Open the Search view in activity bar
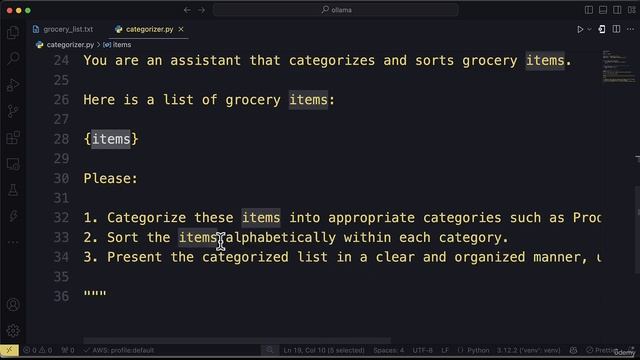The image size is (640, 360). point(13,58)
